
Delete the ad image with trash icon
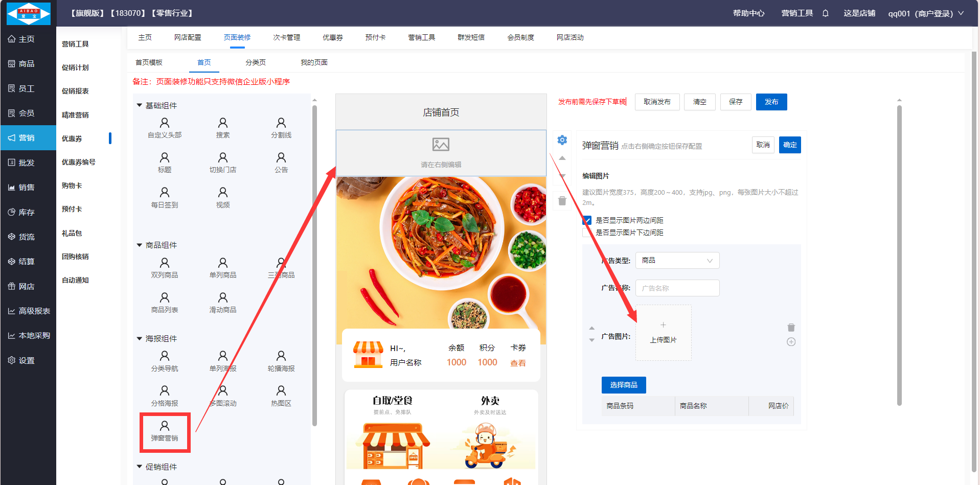pos(791,328)
